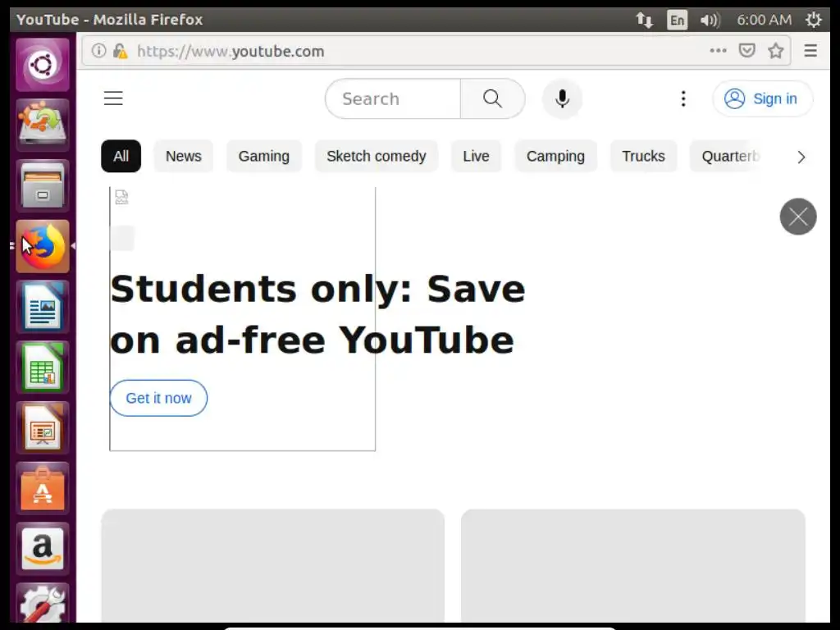Open Firefox page actions ellipsis

coord(718,51)
